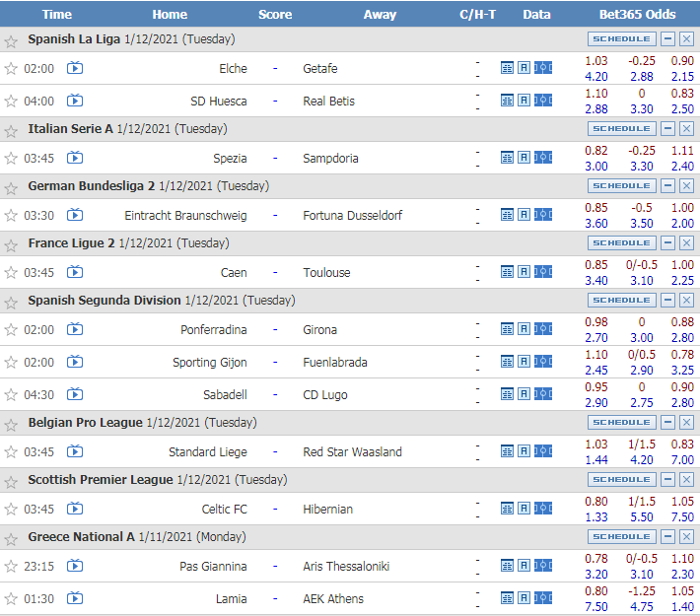Star the Spanish La Liga league
700x616 pixels.
[11, 41]
